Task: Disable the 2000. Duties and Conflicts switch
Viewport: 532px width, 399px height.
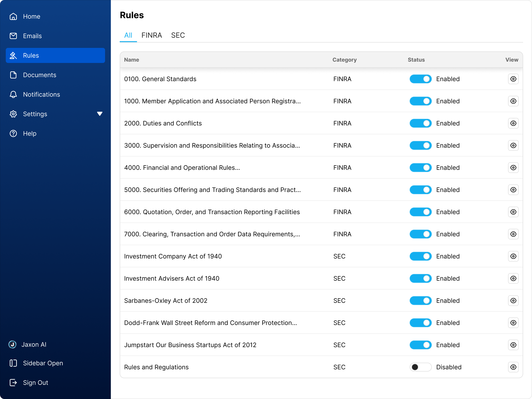Action: 421,123
